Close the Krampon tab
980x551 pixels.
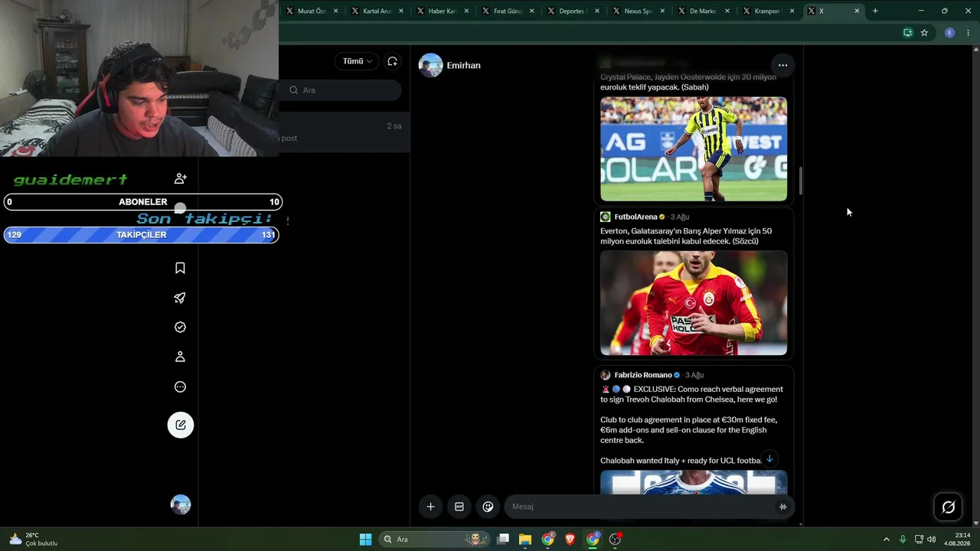[x=792, y=11]
